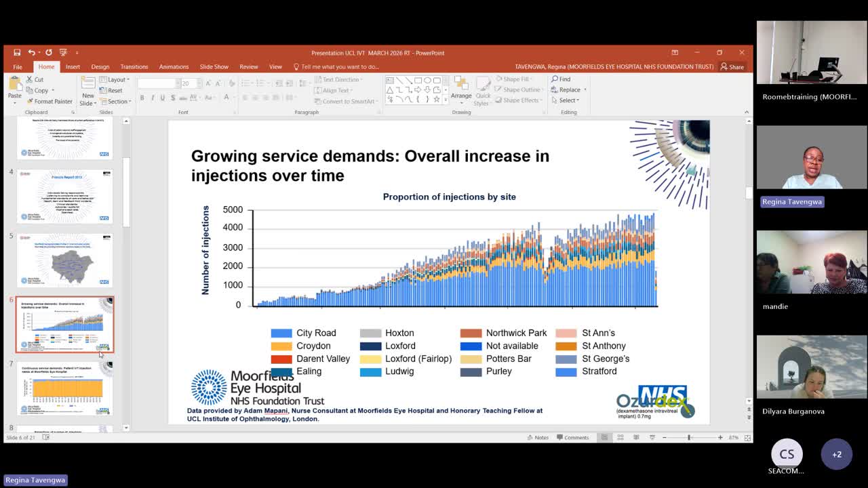Start Slide Show from the status bar icon
The image size is (868, 488).
tap(651, 438)
